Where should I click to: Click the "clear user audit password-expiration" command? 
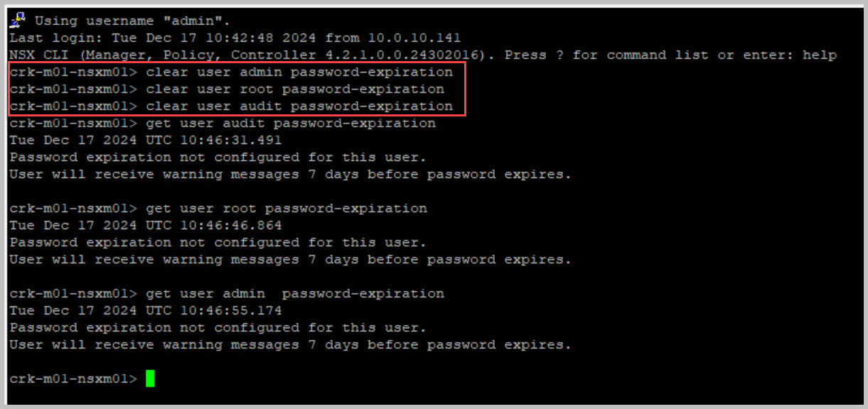(x=299, y=107)
